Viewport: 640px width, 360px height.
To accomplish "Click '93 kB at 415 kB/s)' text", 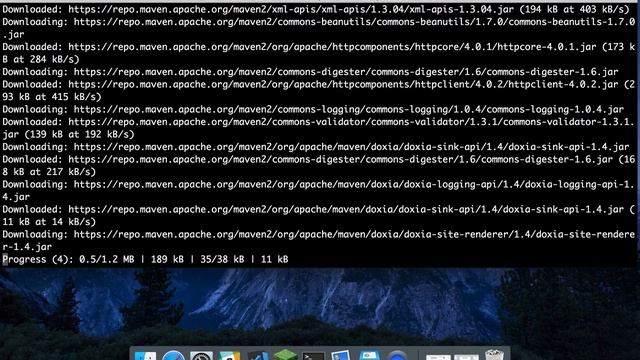I will (x=52, y=97).
